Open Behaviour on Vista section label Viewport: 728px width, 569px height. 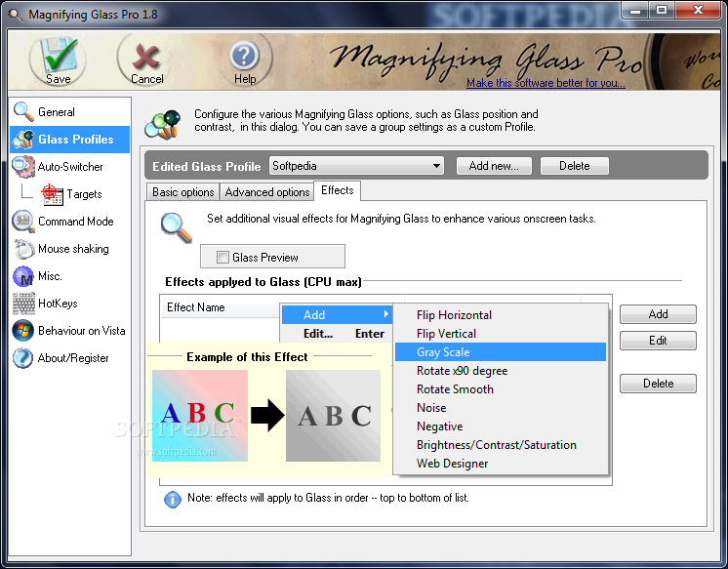82,331
